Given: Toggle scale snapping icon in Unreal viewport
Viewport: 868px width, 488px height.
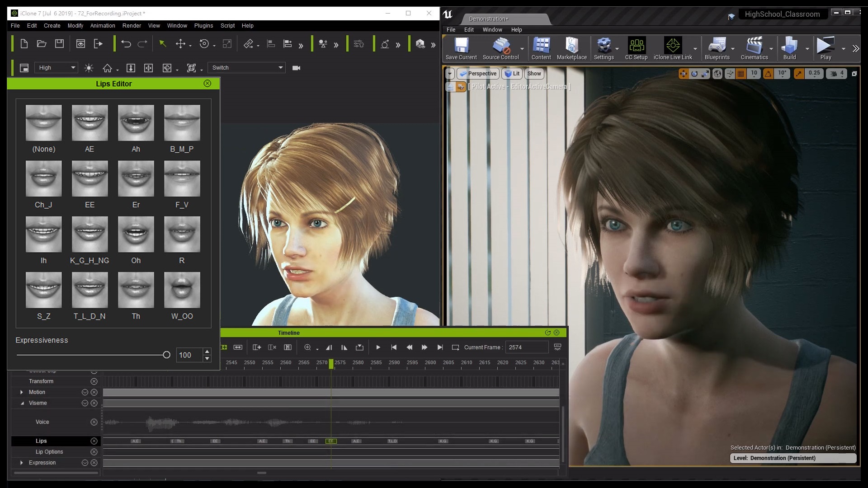Looking at the screenshot, I should coord(799,74).
